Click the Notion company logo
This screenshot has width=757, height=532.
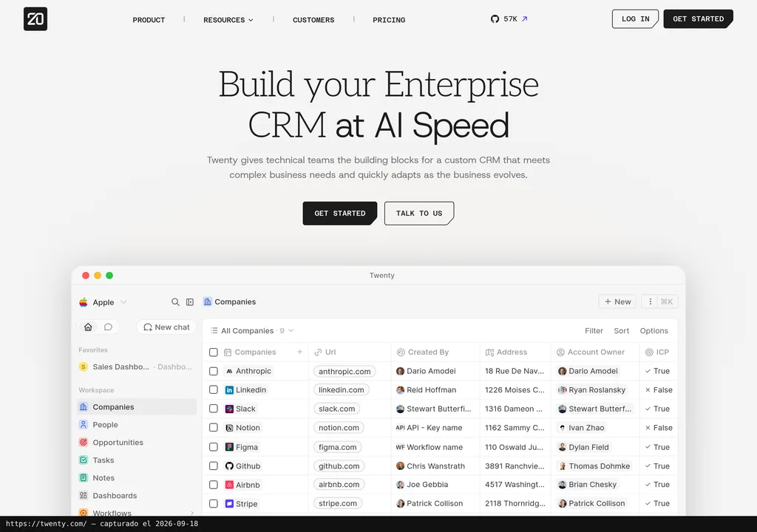(229, 428)
